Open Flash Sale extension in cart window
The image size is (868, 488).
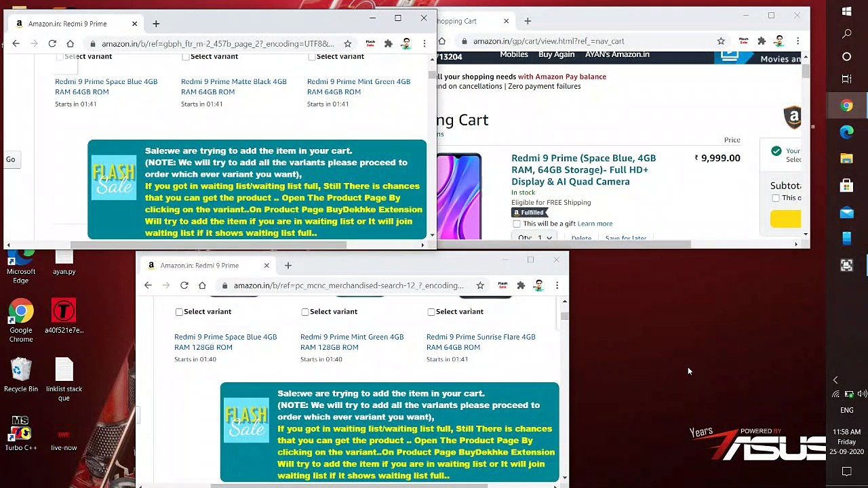[744, 41]
